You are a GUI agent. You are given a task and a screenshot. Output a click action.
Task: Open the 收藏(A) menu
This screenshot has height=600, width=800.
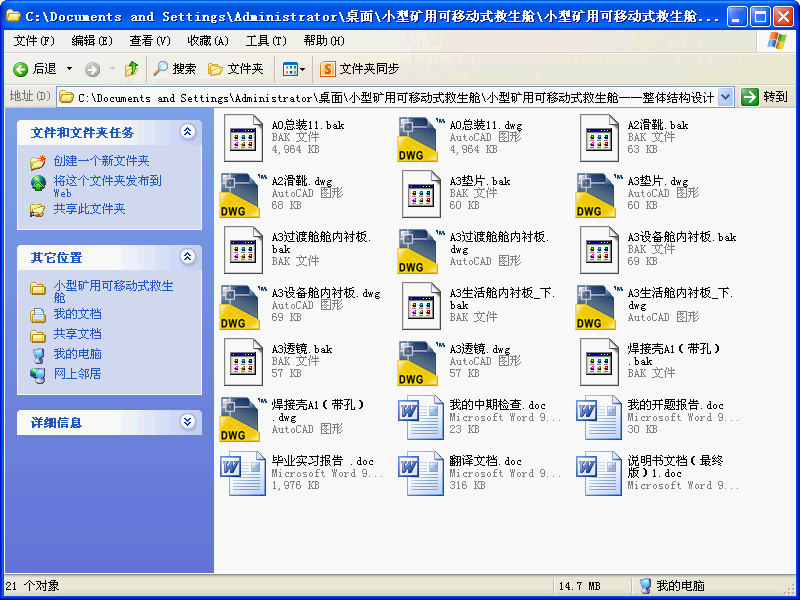tap(207, 41)
